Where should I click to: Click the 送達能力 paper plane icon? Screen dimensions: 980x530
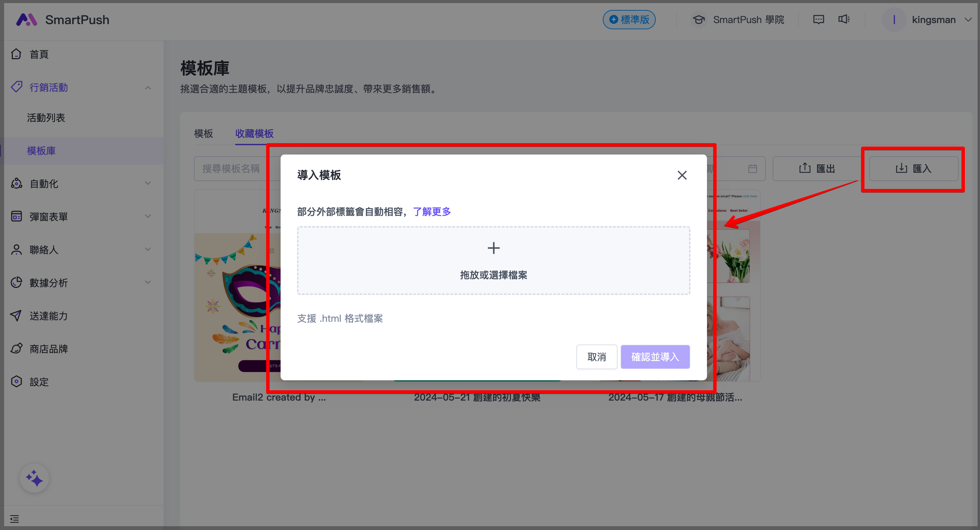pyautogui.click(x=16, y=316)
